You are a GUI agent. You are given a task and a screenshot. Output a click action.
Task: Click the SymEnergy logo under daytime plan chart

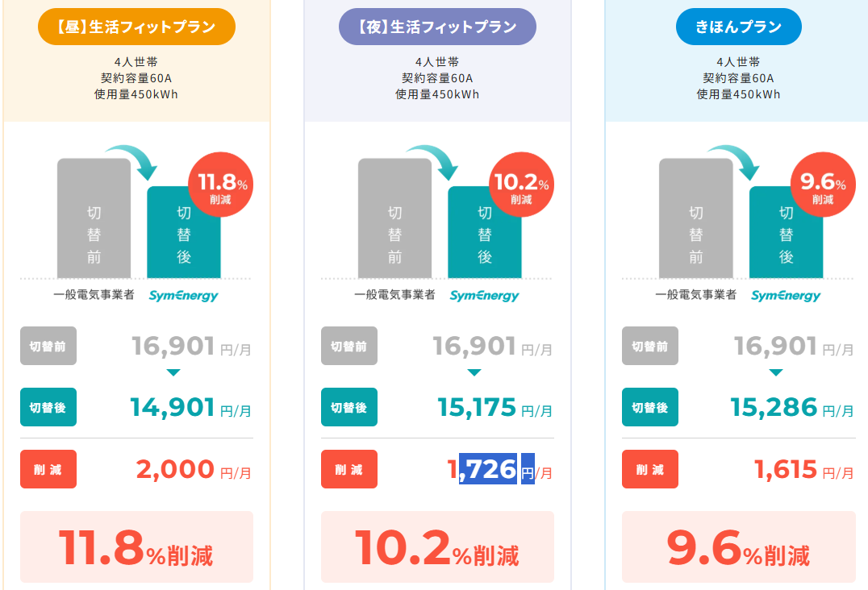[183, 296]
